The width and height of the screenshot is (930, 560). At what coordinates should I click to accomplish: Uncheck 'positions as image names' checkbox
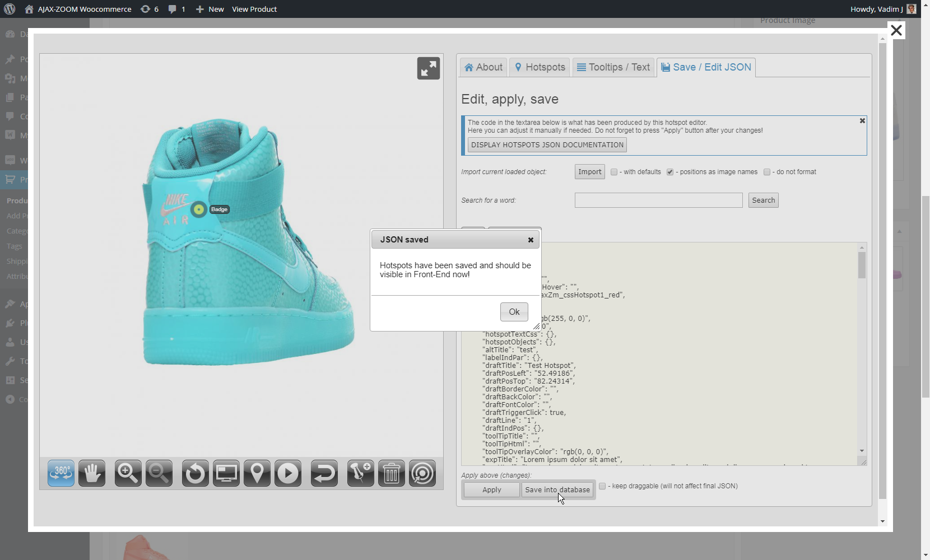670,172
